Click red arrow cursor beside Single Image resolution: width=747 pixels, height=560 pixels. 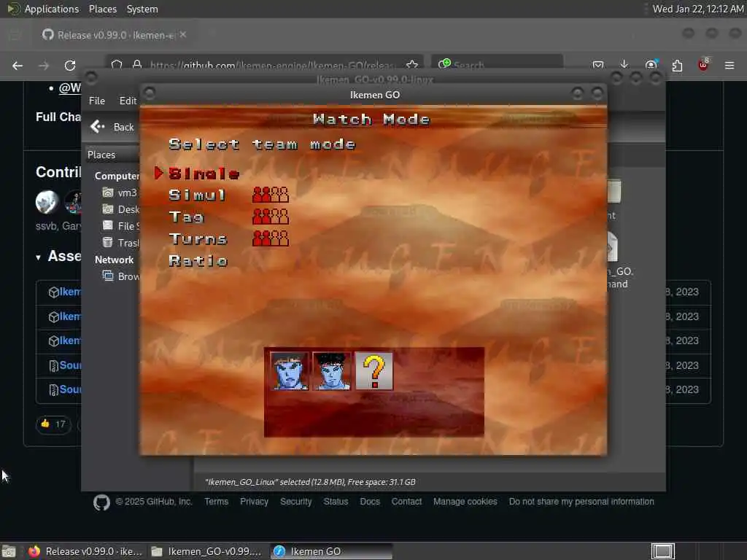158,174
